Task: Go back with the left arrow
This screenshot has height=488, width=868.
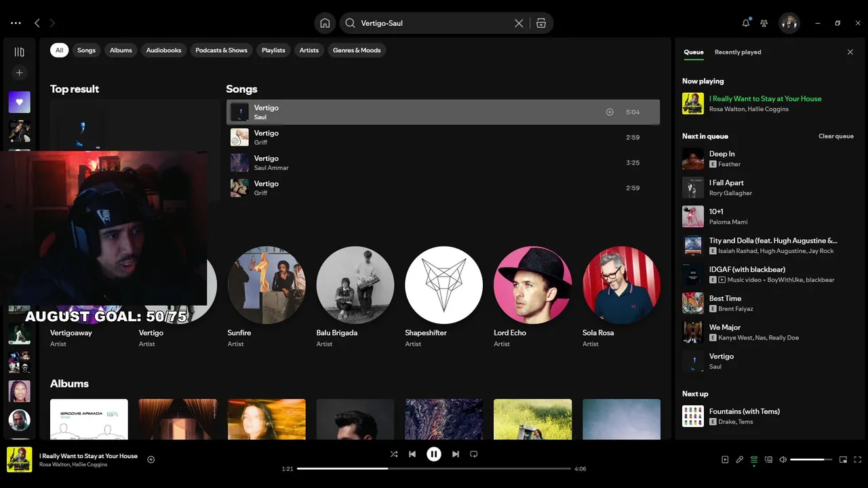Action: 37,23
